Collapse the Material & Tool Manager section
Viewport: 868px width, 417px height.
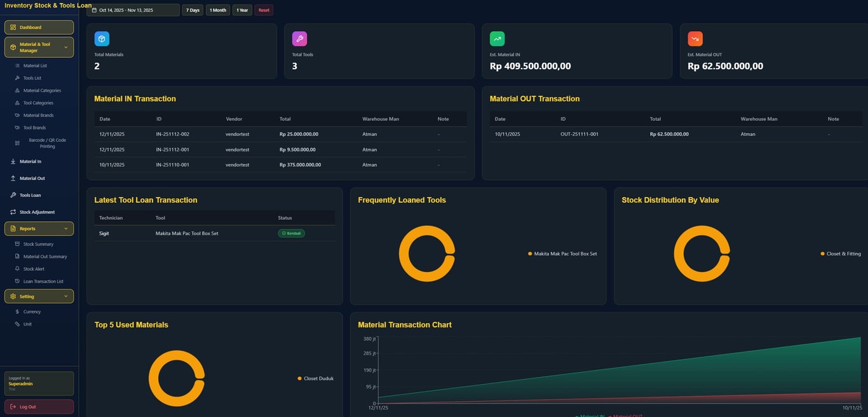pyautogui.click(x=65, y=46)
